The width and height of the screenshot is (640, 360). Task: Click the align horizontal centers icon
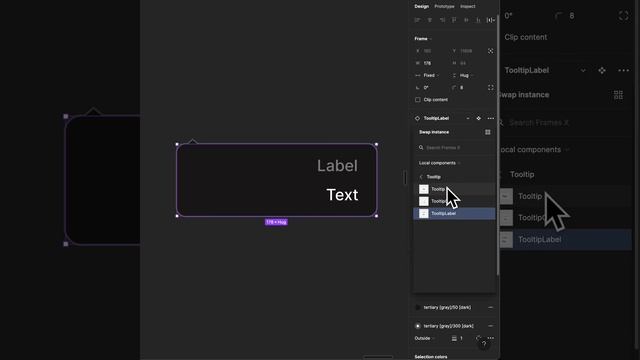coord(429,20)
